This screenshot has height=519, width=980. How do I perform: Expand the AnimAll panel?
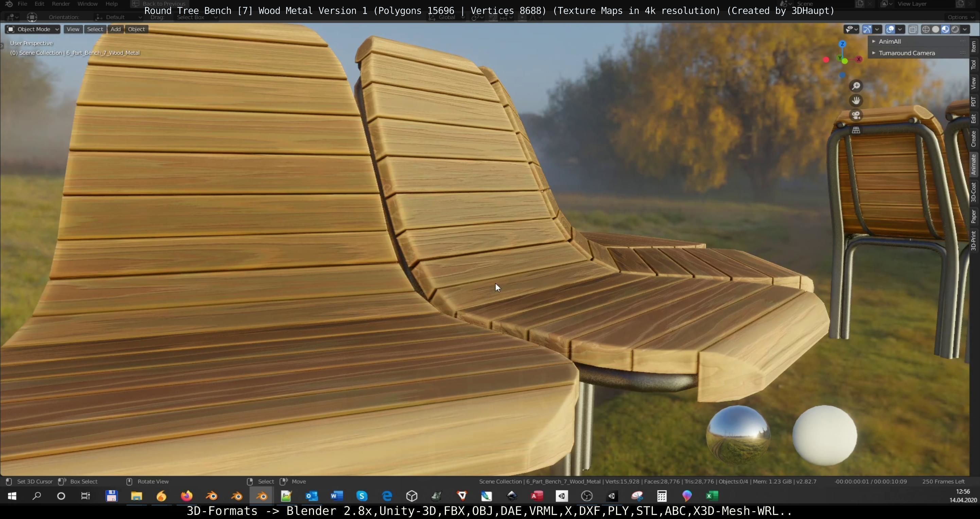click(x=890, y=41)
